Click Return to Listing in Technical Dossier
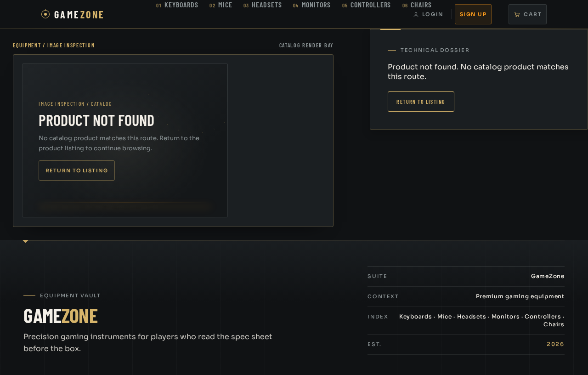 [421, 102]
